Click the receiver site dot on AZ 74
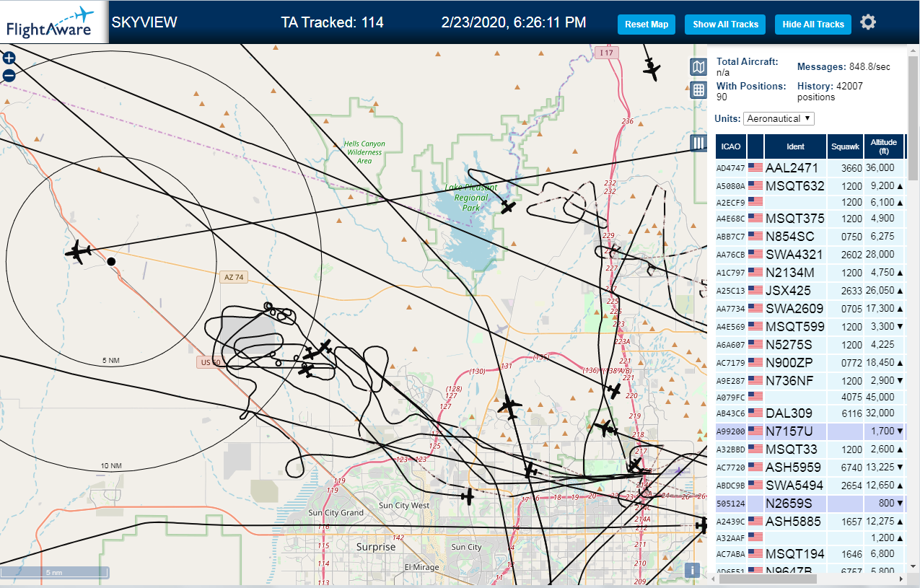This screenshot has width=920, height=588. (x=111, y=261)
